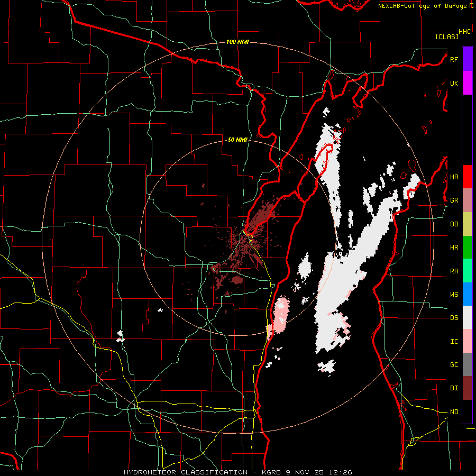The image size is (476, 476).
Task: Click the 9 NOV 25 date
Action: coord(305,472)
